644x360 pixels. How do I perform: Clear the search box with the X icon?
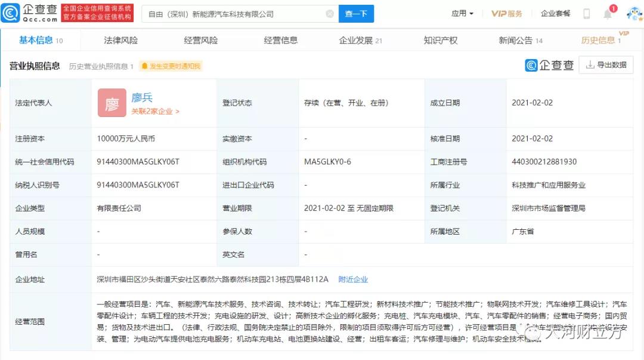pos(330,14)
